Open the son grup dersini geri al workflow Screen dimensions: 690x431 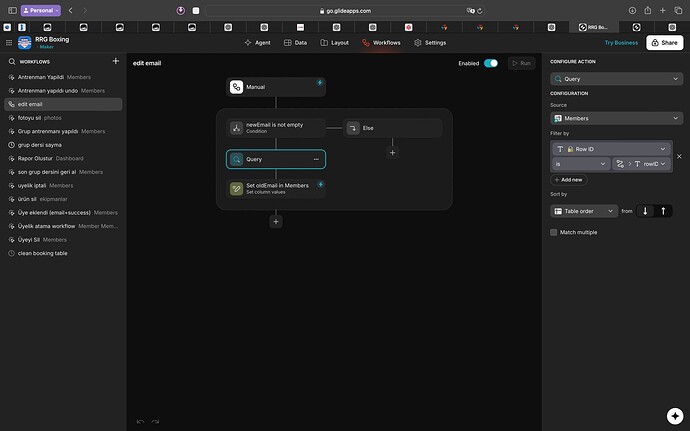pos(63,172)
